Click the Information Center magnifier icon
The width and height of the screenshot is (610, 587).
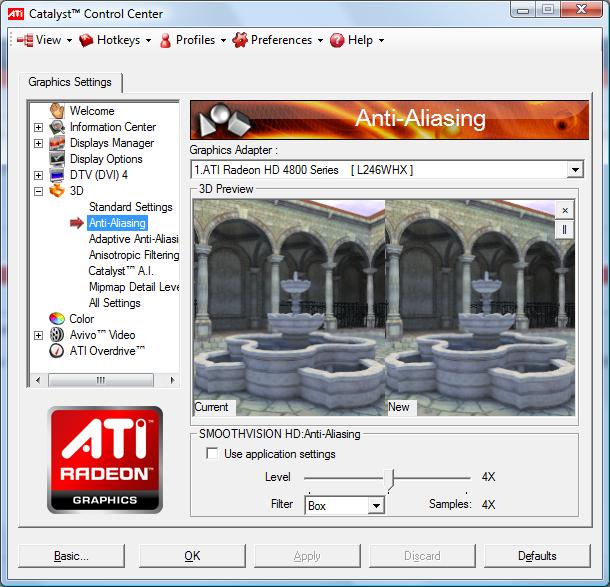(57, 127)
